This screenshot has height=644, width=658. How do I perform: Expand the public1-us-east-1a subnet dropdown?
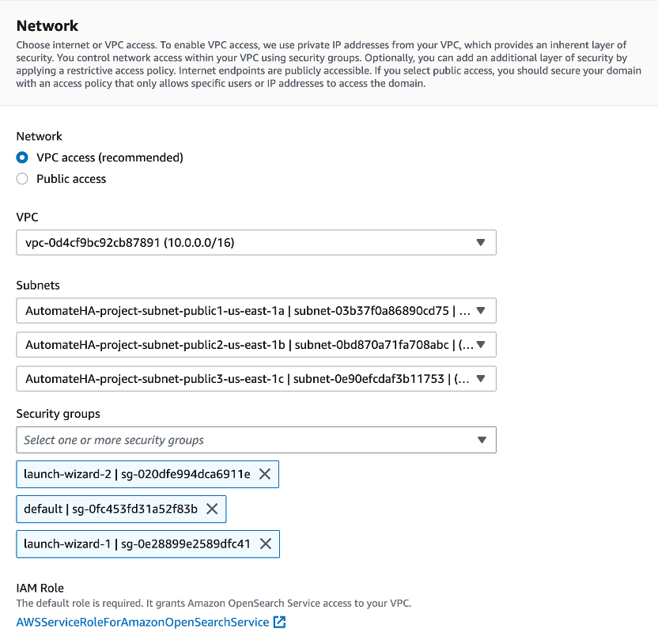(245, 311)
